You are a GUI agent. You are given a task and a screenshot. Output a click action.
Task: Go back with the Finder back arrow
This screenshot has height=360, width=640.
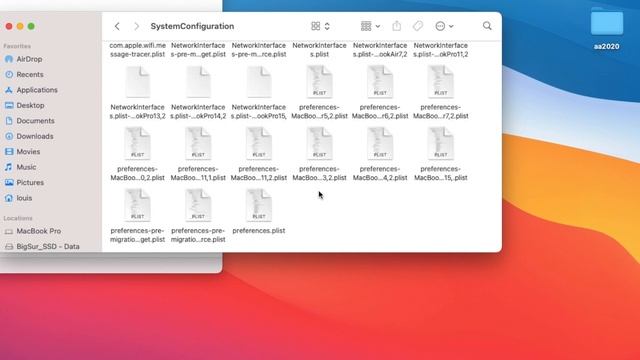click(x=117, y=26)
